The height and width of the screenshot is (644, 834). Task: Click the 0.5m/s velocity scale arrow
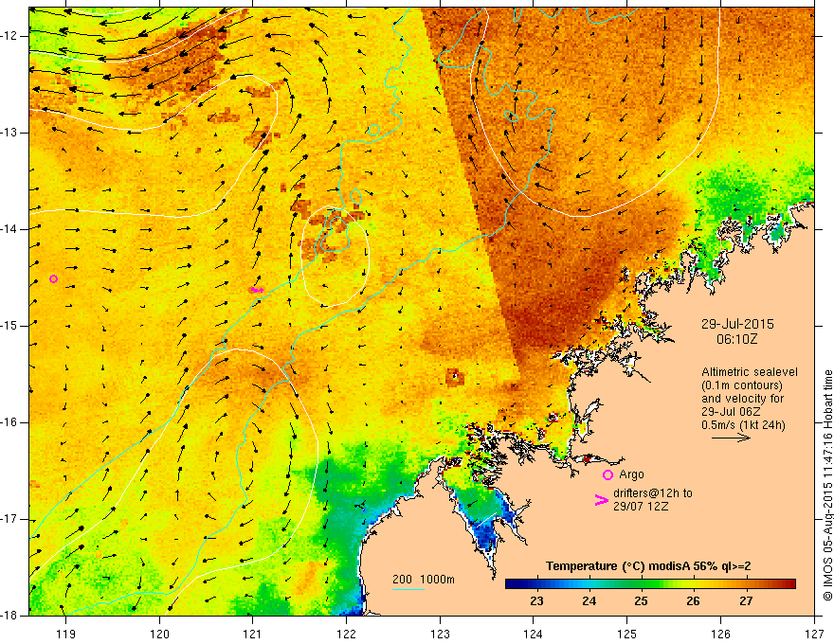(x=731, y=438)
